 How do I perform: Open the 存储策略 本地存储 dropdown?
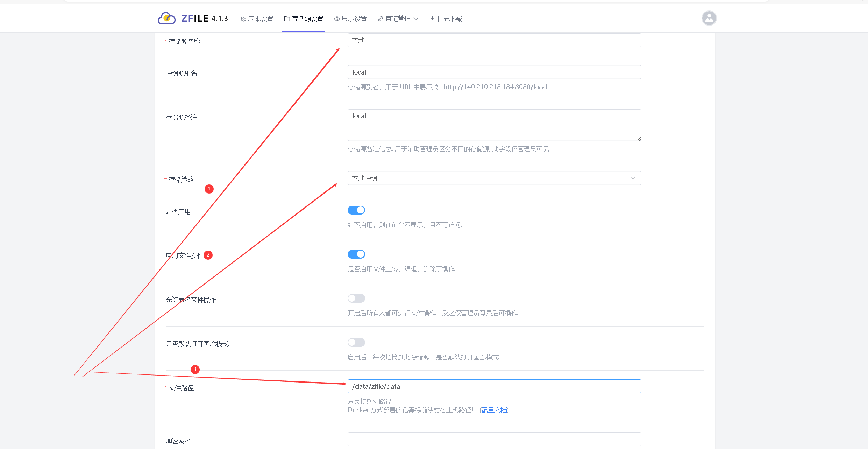click(x=494, y=178)
